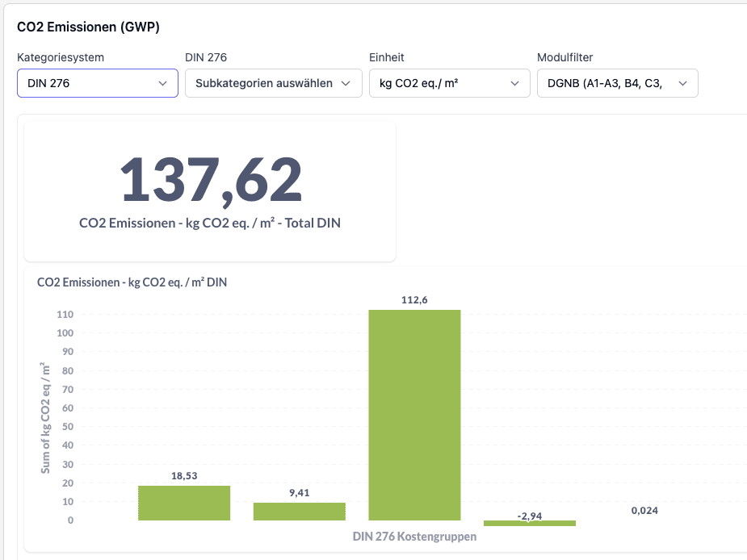
Task: Click the 112,6 bar in the chart
Action: pos(414,415)
